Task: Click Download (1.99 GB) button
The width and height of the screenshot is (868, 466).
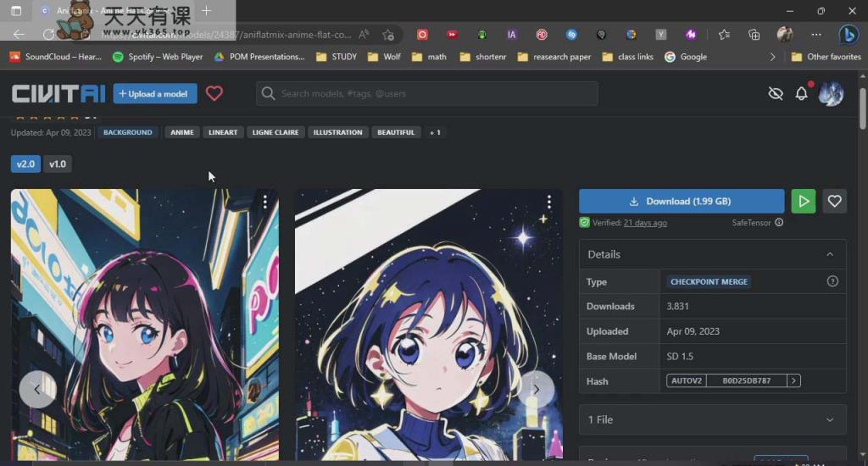Action: pos(682,202)
